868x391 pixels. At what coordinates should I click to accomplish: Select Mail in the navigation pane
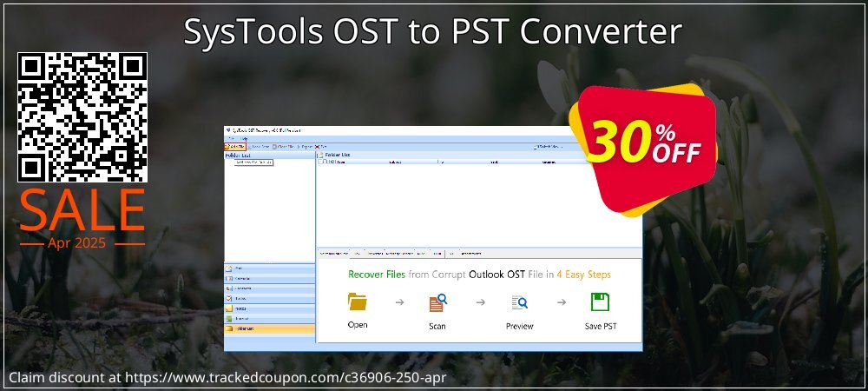(270, 268)
